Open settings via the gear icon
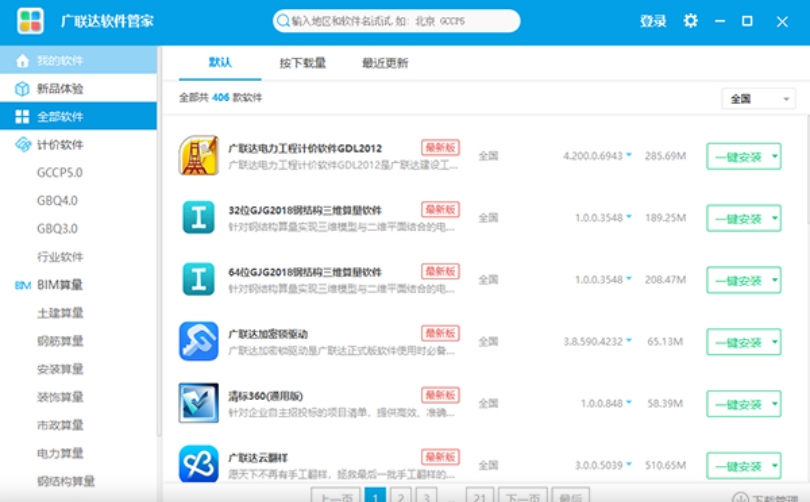The width and height of the screenshot is (810, 502). pyautogui.click(x=691, y=21)
